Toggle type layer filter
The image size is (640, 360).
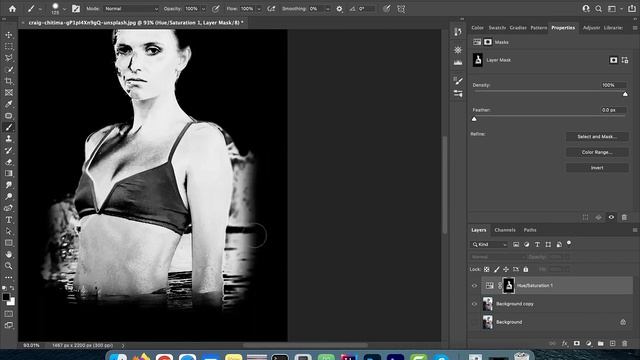point(537,244)
